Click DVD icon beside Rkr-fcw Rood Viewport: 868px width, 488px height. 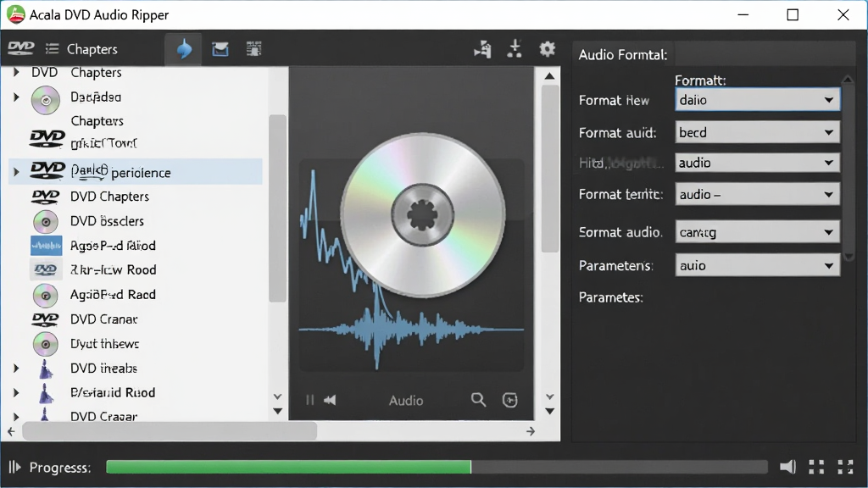click(x=46, y=270)
